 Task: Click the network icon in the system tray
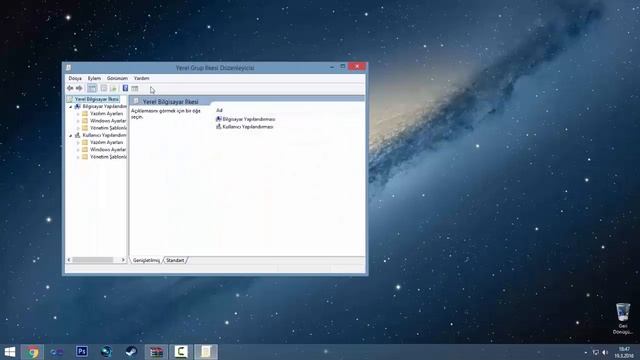[x=596, y=352]
